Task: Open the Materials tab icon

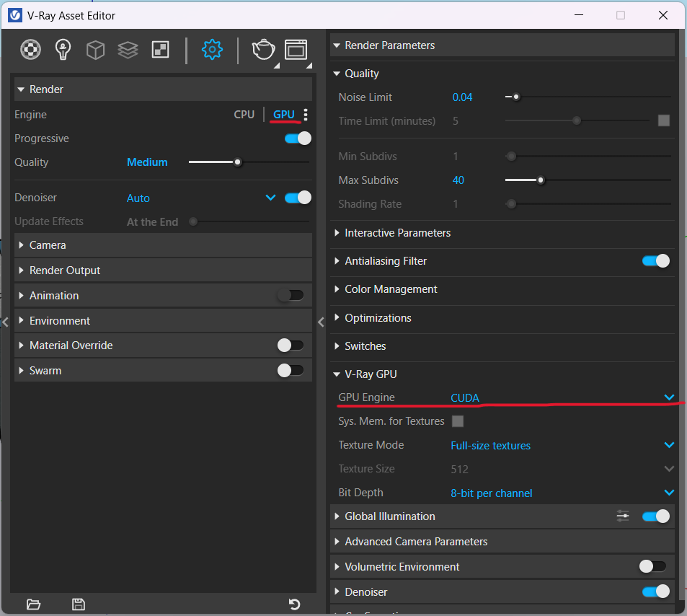Action: (31, 49)
